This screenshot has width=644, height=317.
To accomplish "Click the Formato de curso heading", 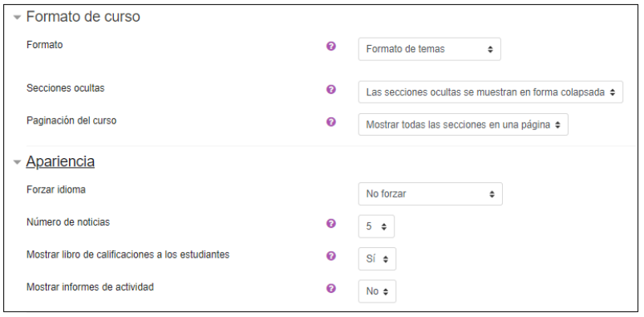I will 83,16.
